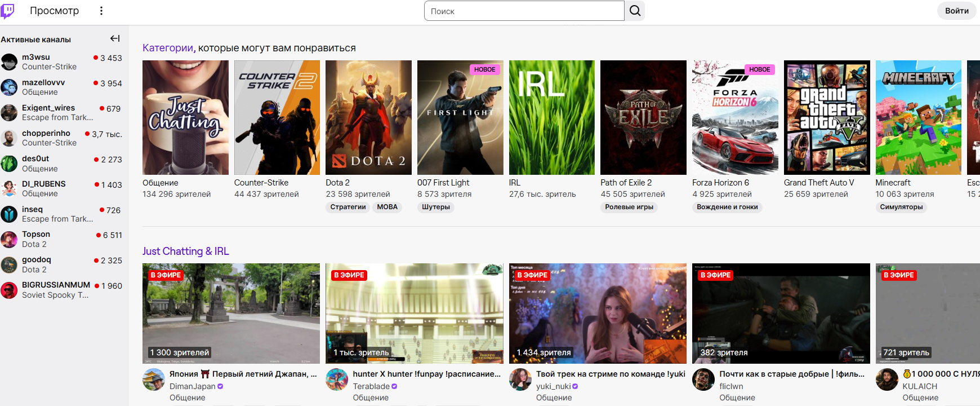Watch Terablade's live stream preview
980x406 pixels.
point(415,314)
